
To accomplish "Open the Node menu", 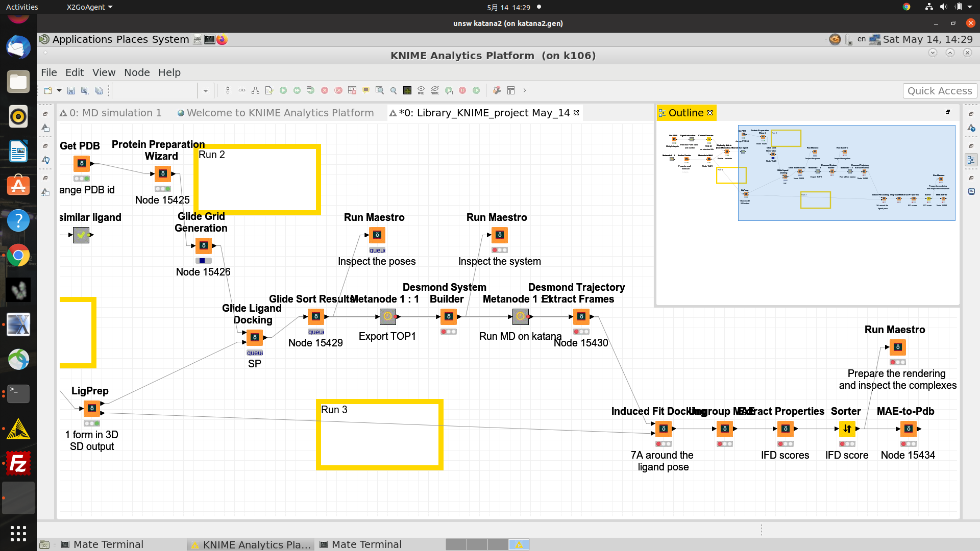I will pos(137,72).
